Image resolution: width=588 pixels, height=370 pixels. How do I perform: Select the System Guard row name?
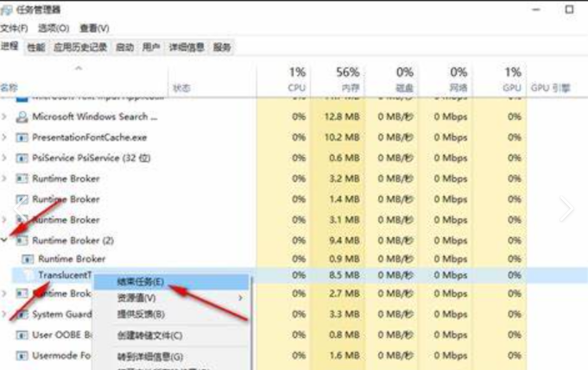(62, 314)
